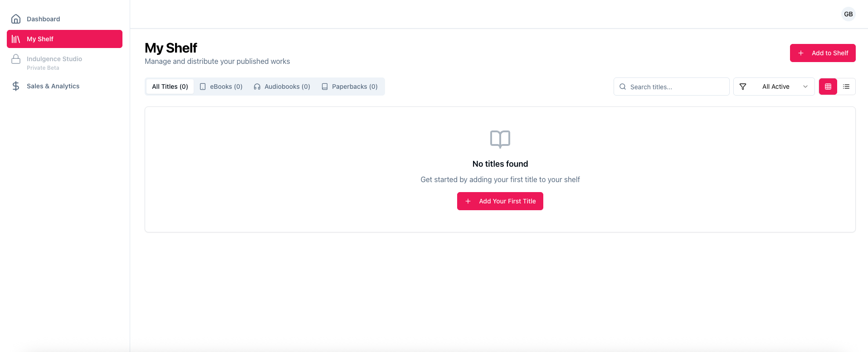
Task: Open the Paperbacks tab
Action: tap(350, 87)
